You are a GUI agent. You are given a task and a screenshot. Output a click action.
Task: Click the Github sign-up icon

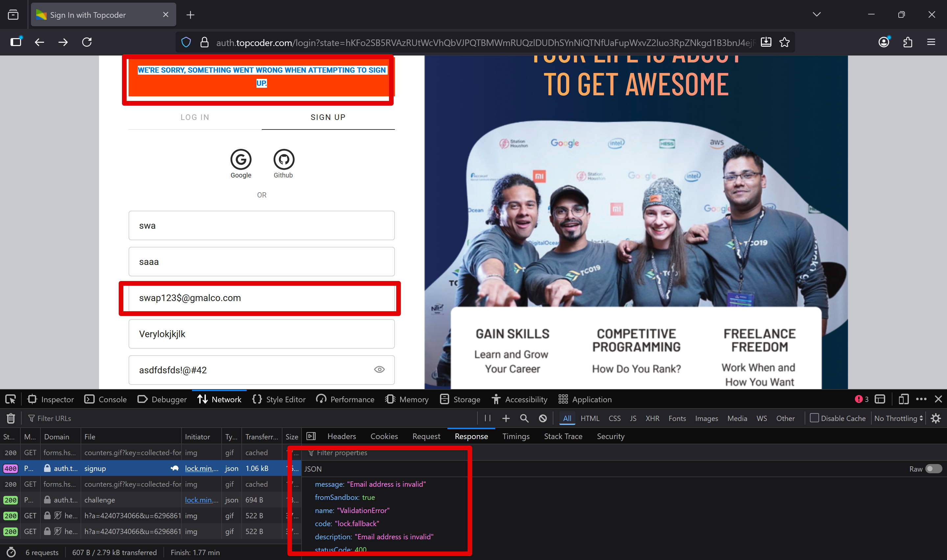tap(283, 160)
